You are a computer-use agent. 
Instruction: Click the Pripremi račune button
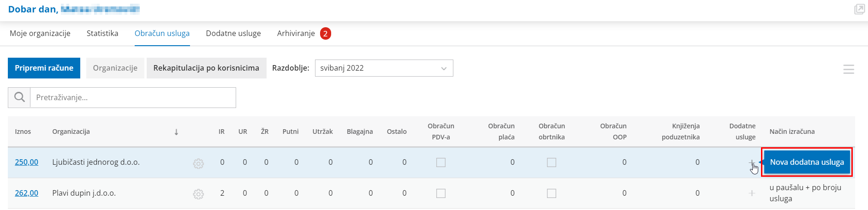click(44, 68)
